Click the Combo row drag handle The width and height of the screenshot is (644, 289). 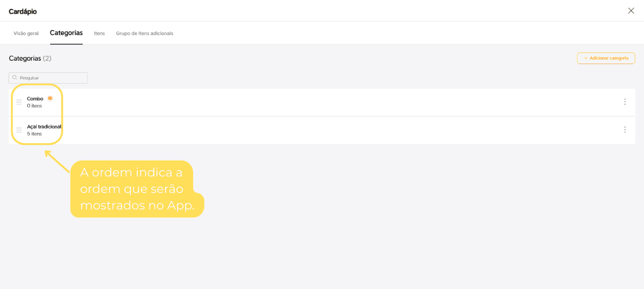[x=19, y=102]
